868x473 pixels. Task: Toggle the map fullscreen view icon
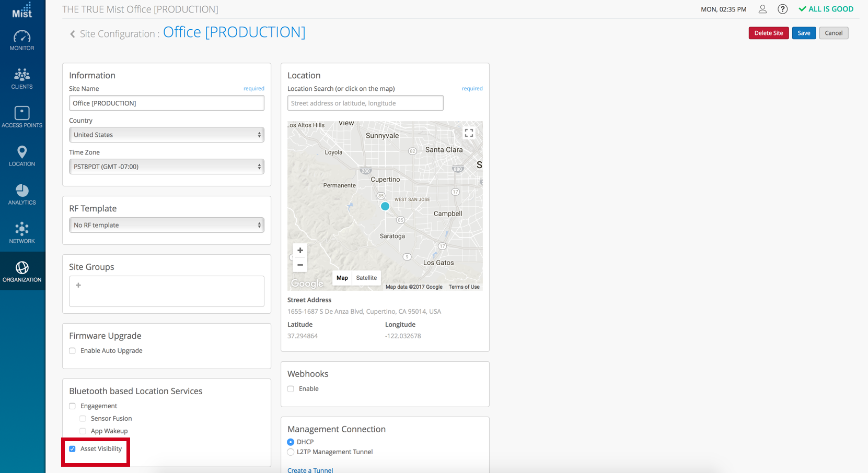(469, 133)
